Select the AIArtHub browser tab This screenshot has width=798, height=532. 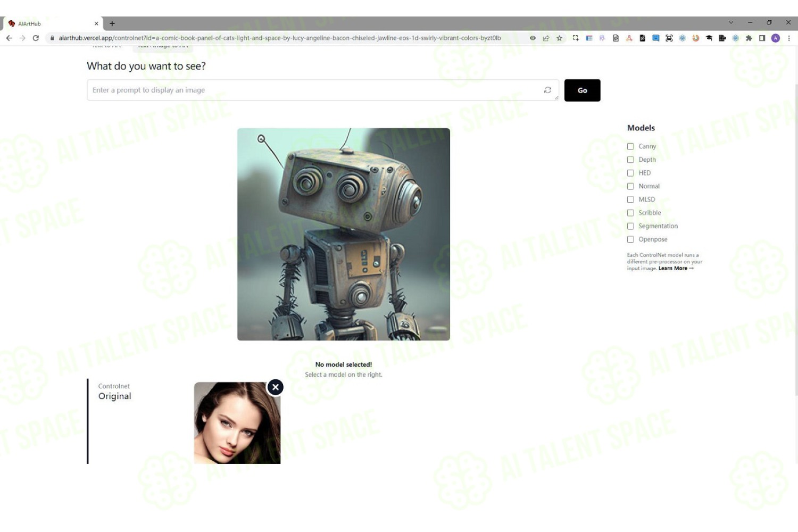coord(52,23)
